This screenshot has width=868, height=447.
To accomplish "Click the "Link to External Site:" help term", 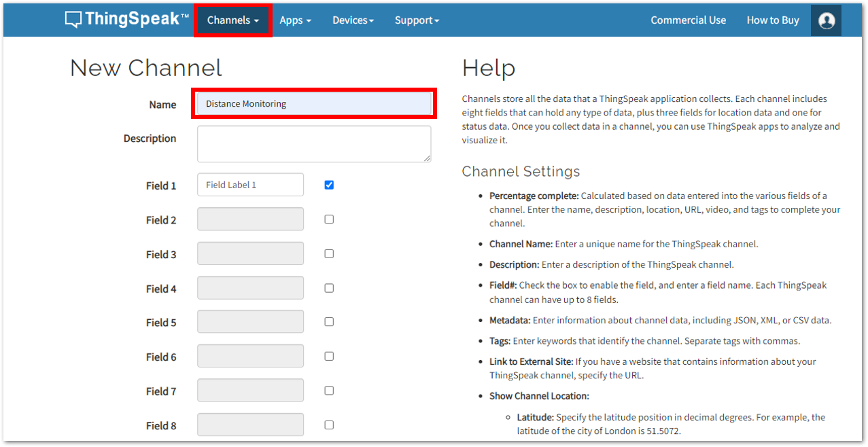I will (532, 361).
